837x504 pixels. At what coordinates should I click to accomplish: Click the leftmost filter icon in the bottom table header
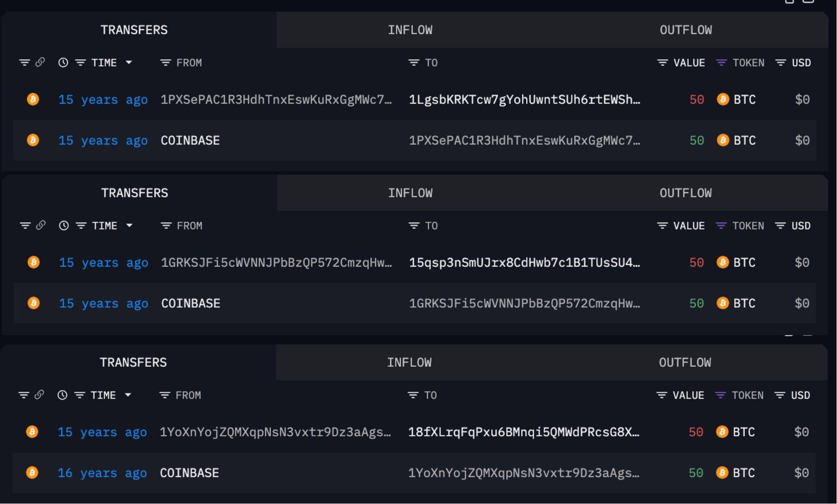[x=24, y=395]
